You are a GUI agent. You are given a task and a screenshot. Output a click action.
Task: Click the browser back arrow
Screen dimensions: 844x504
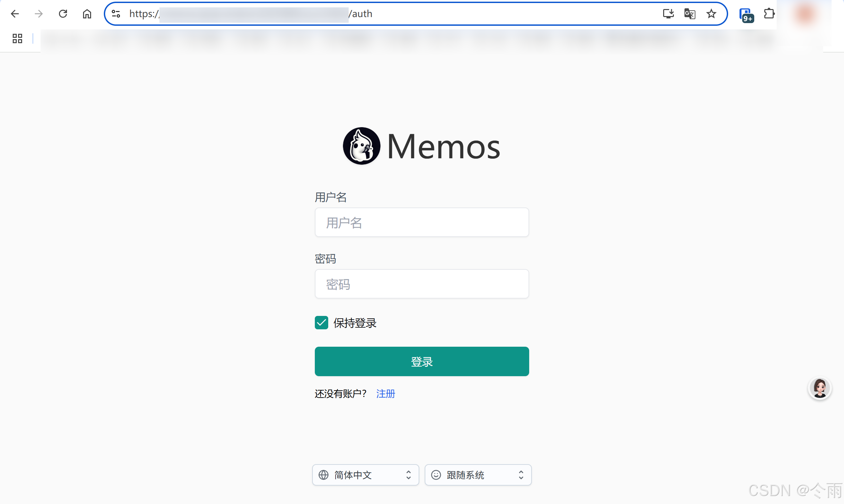[15, 14]
